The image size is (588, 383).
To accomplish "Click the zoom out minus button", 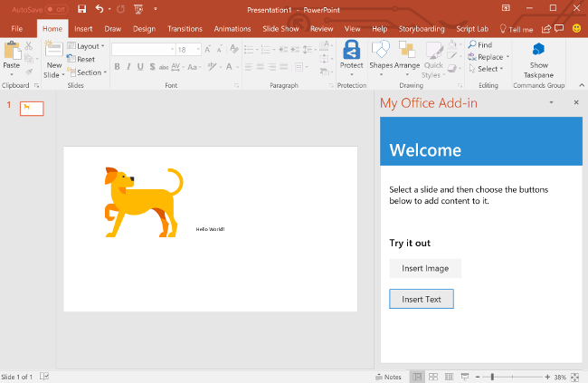I will [478, 377].
